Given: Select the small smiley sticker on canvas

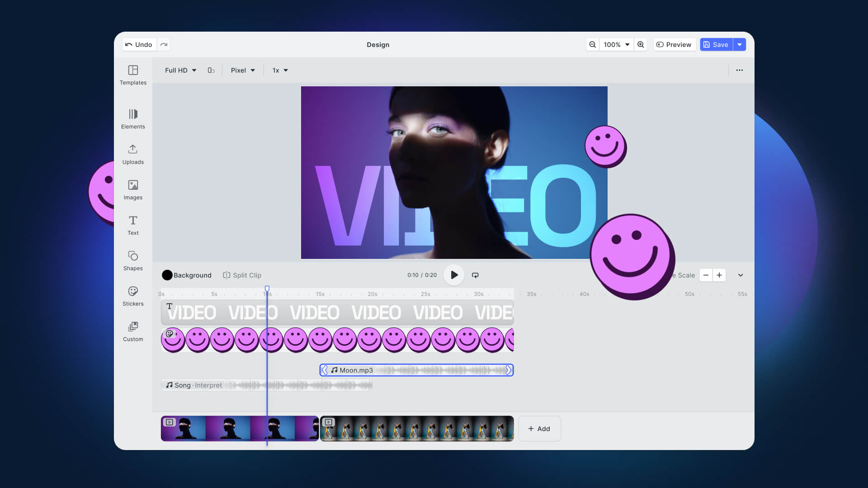Looking at the screenshot, I should [x=606, y=146].
